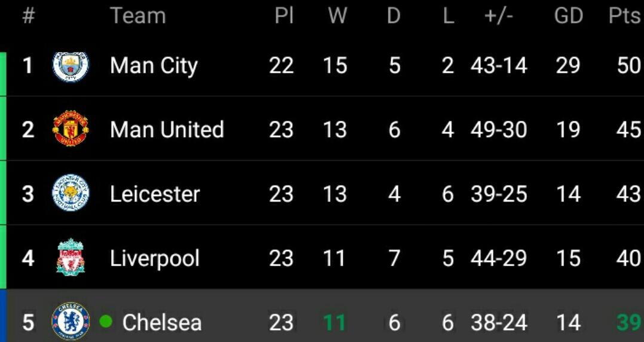This screenshot has width=644, height=342.
Task: Click the # rank column header
Action: [28, 16]
